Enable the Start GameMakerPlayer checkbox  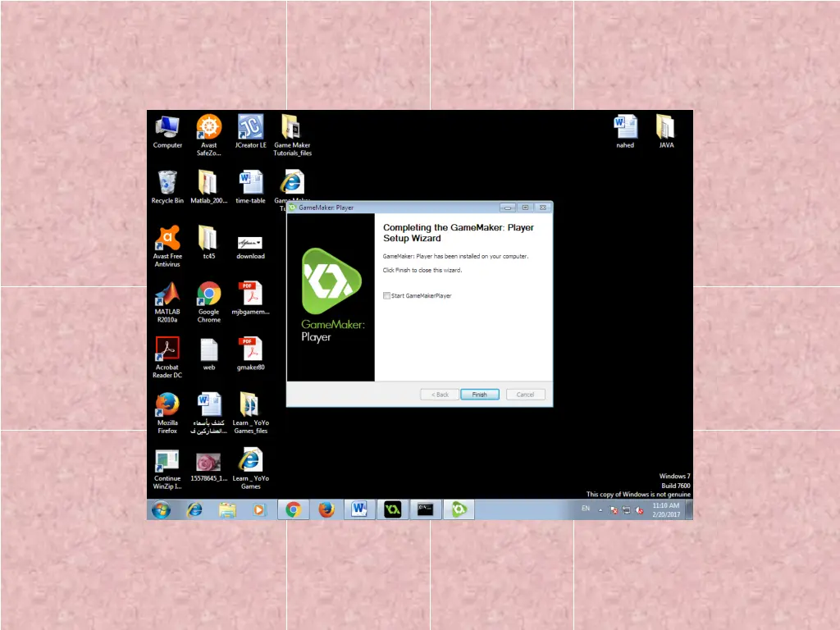(x=387, y=296)
